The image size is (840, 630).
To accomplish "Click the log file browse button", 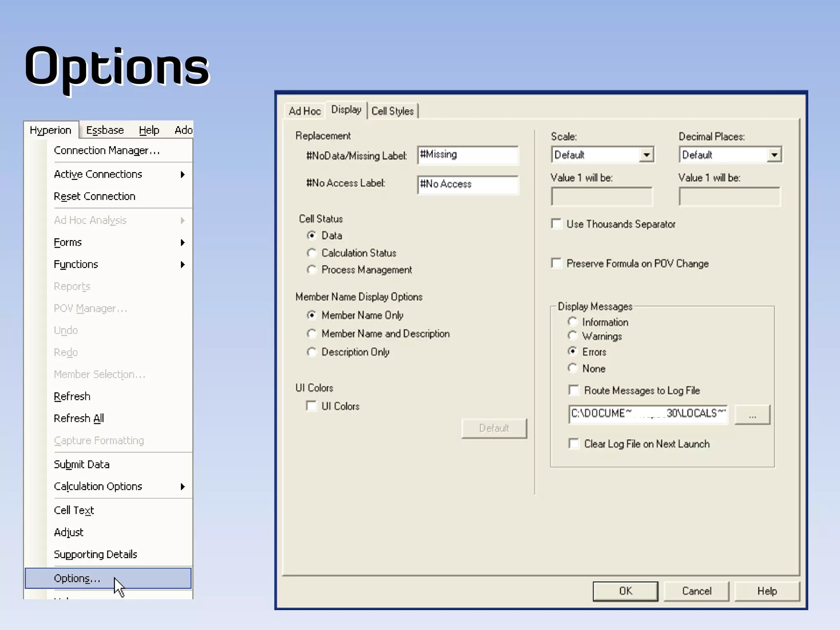I will pyautogui.click(x=752, y=415).
